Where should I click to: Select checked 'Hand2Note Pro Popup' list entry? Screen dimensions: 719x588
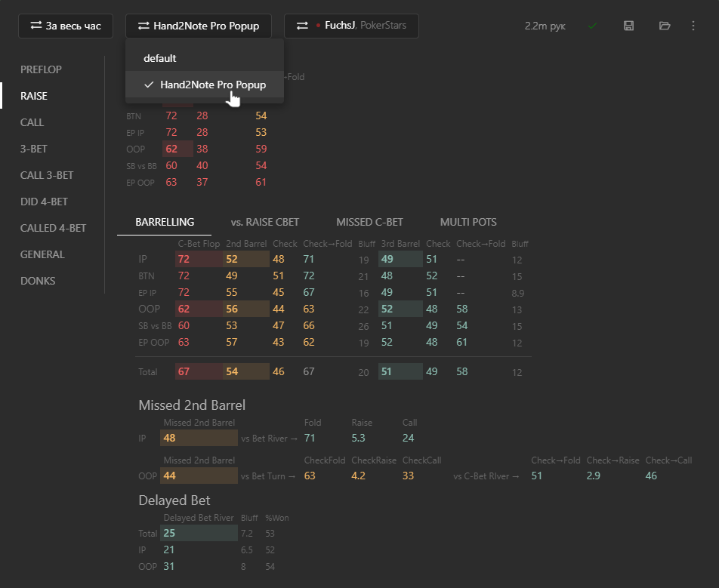[205, 85]
